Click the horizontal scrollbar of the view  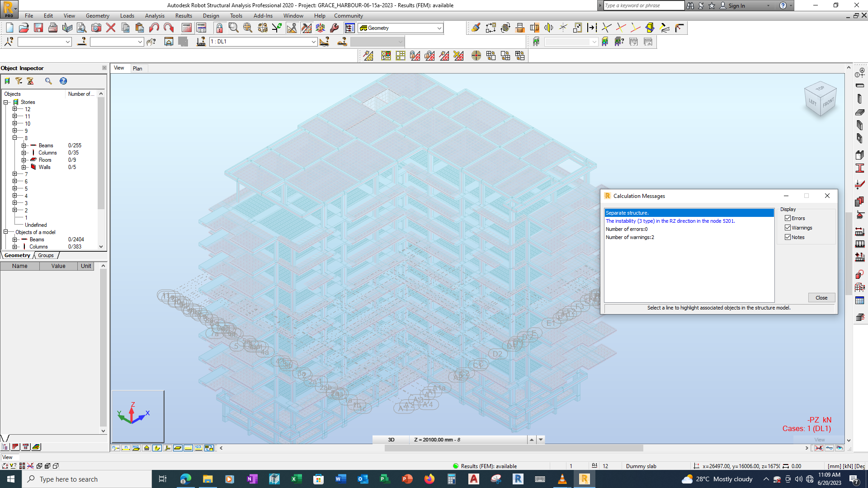(x=514, y=448)
